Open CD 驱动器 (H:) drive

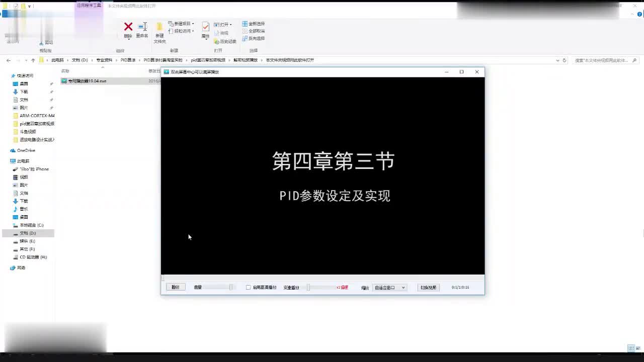tap(30, 257)
